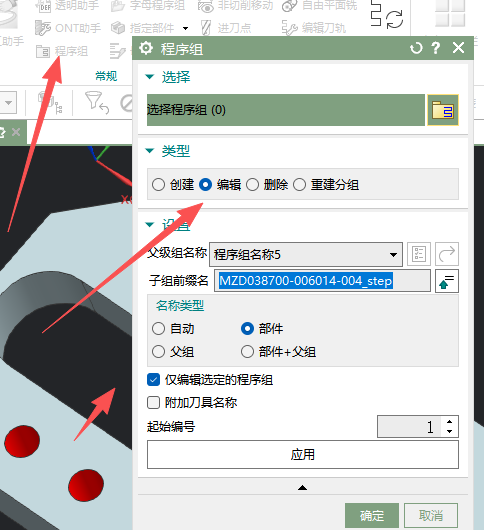484x530 pixels.
Task: Click the redo arrow icon beside 父级组名称
Action: [447, 254]
